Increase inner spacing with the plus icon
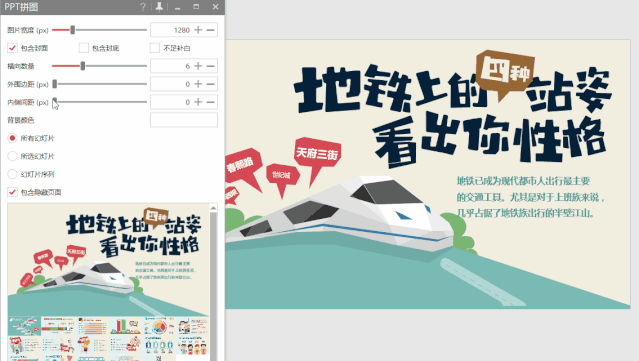Viewport: 639px width, 361px height. click(x=198, y=102)
